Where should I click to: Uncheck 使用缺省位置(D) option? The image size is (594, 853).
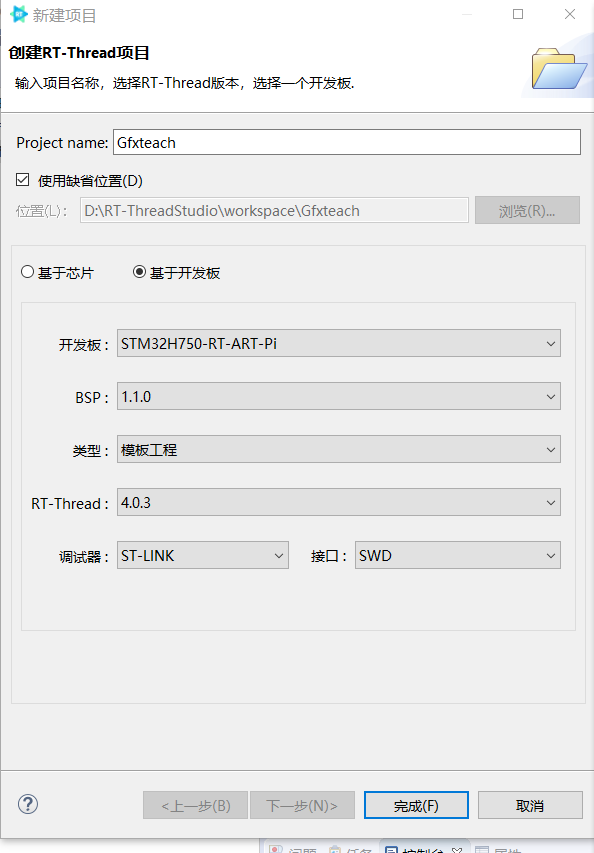tap(22, 180)
